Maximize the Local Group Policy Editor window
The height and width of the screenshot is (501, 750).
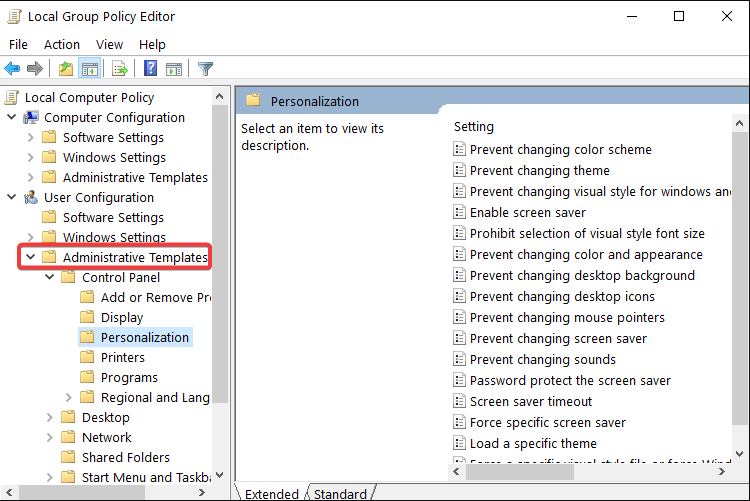679,16
